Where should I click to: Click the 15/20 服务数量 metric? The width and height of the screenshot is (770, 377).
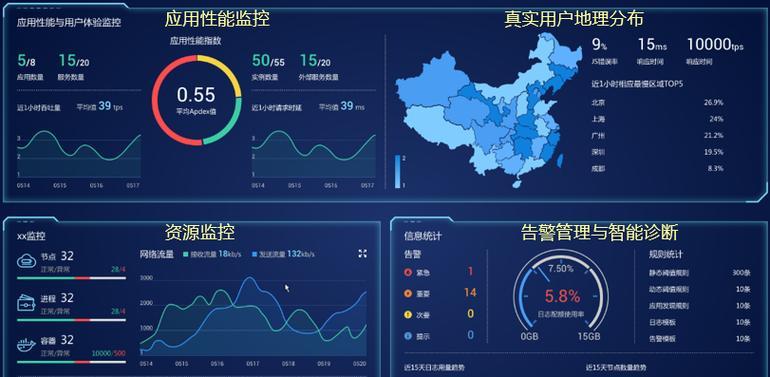pos(74,67)
